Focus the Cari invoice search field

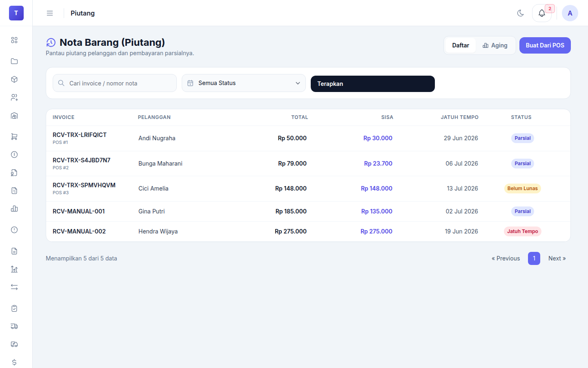[115, 83]
